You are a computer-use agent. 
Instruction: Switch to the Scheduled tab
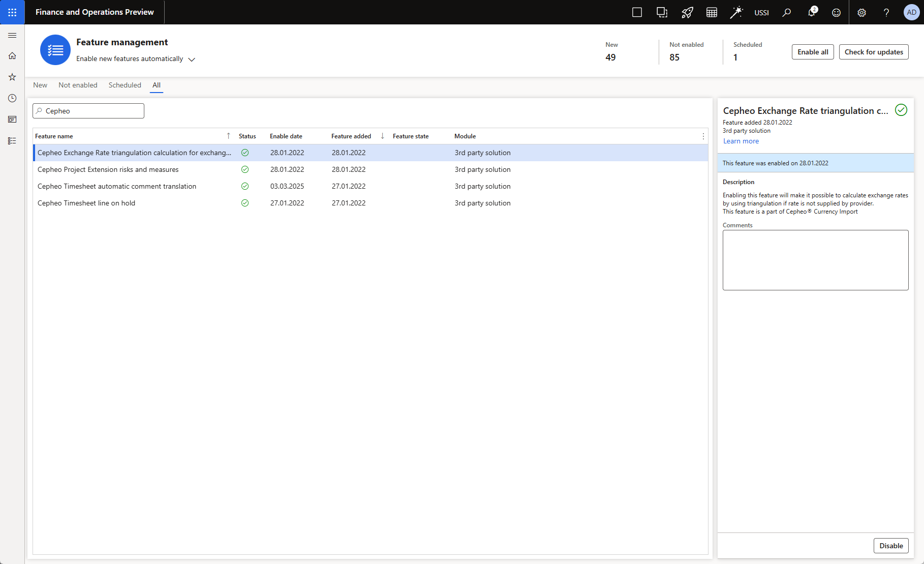point(125,85)
